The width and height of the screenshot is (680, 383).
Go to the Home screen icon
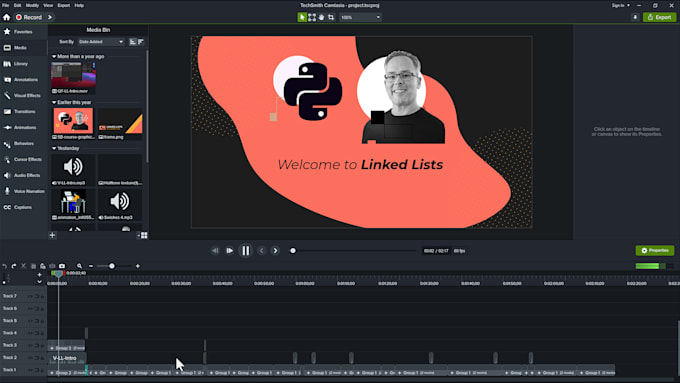click(7, 17)
